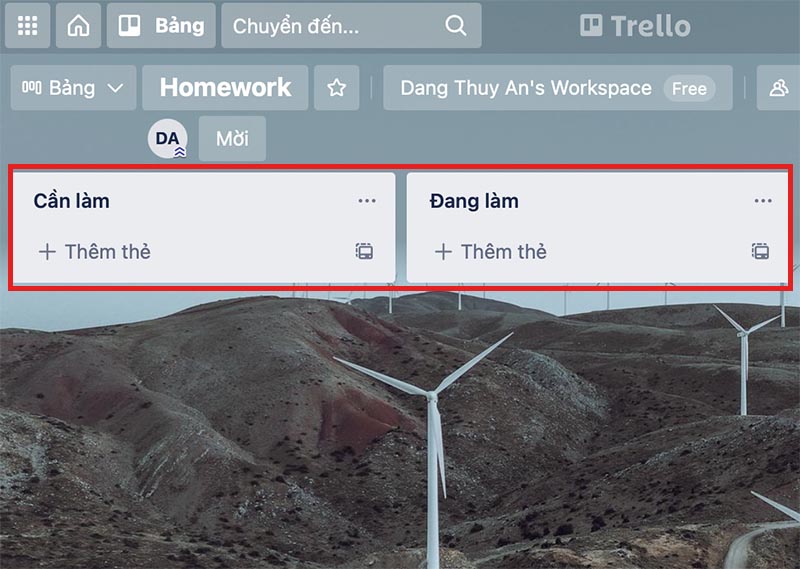
Task: Expand the Bảng view switcher dropdown
Action: pyautogui.click(x=73, y=88)
